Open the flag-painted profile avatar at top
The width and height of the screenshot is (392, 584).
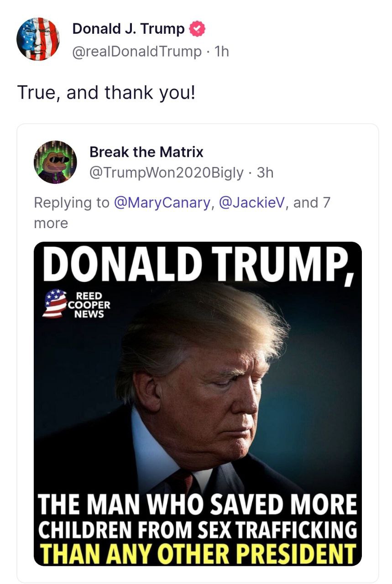[x=38, y=39]
